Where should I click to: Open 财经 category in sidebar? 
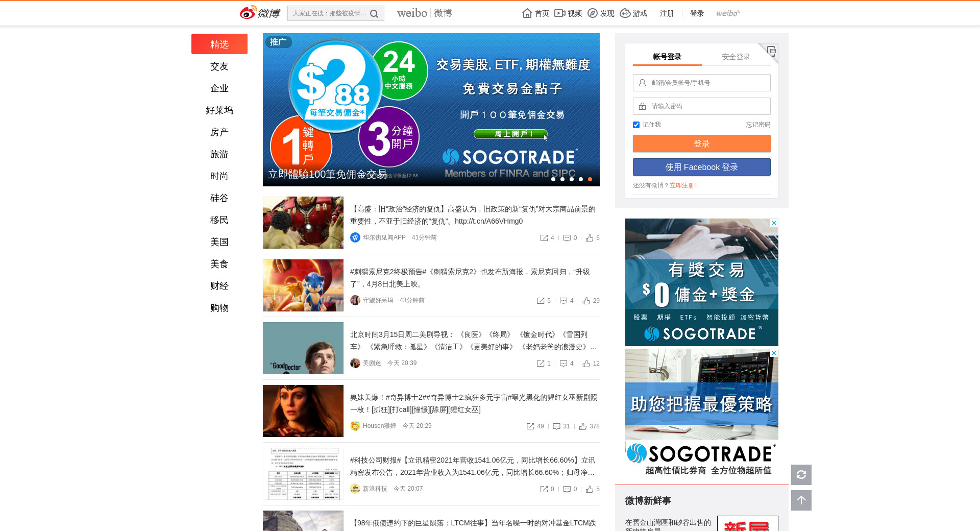[x=219, y=286]
